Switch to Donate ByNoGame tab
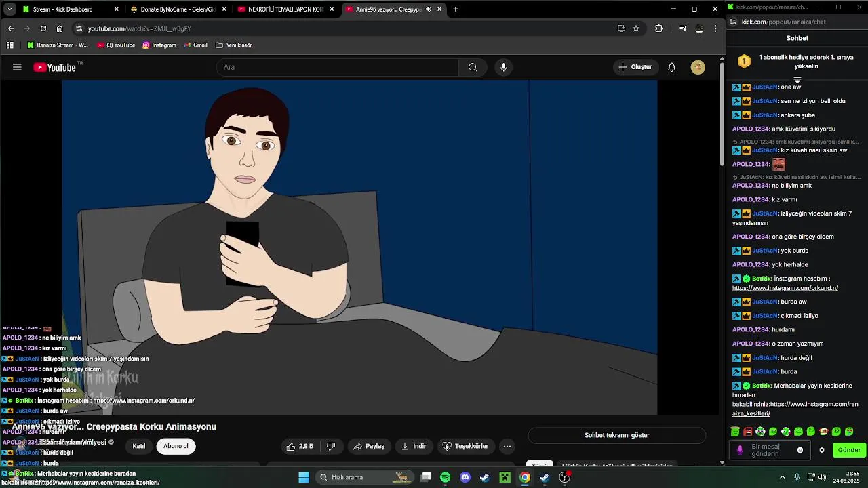The height and width of the screenshot is (488, 868). pyautogui.click(x=178, y=9)
